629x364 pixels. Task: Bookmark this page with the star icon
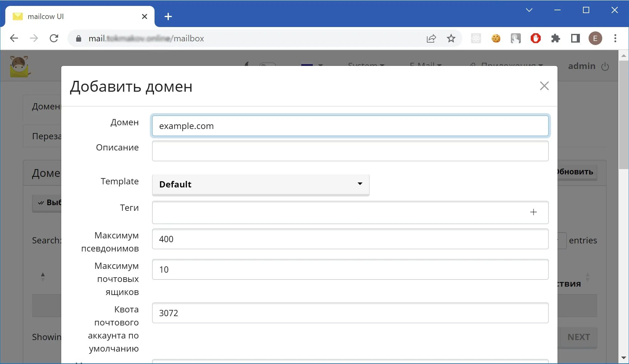(451, 39)
